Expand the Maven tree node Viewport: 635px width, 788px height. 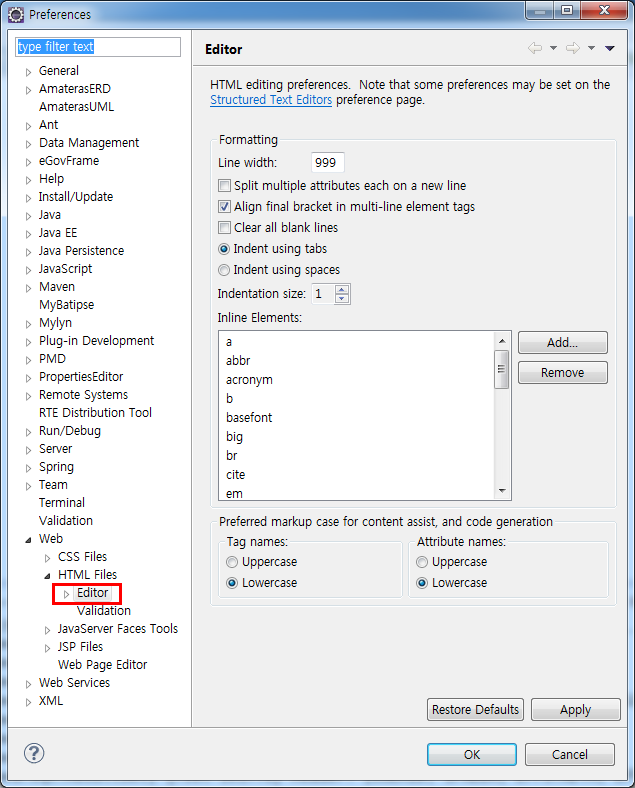[x=29, y=288]
